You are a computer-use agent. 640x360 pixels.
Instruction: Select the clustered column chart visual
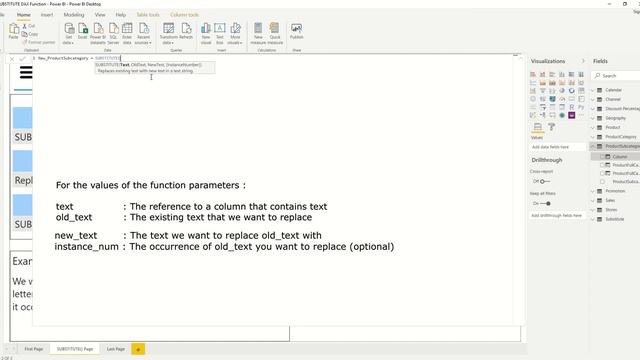562,74
